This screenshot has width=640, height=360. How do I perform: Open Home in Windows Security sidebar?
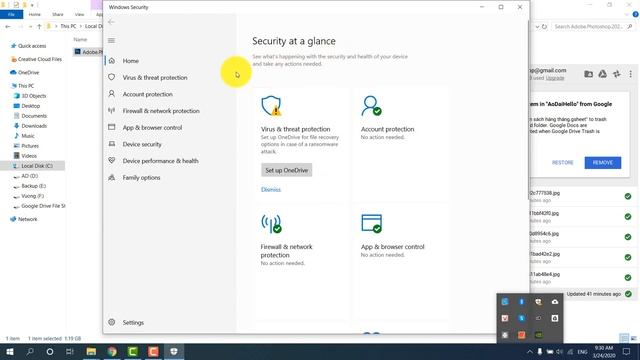tap(131, 61)
